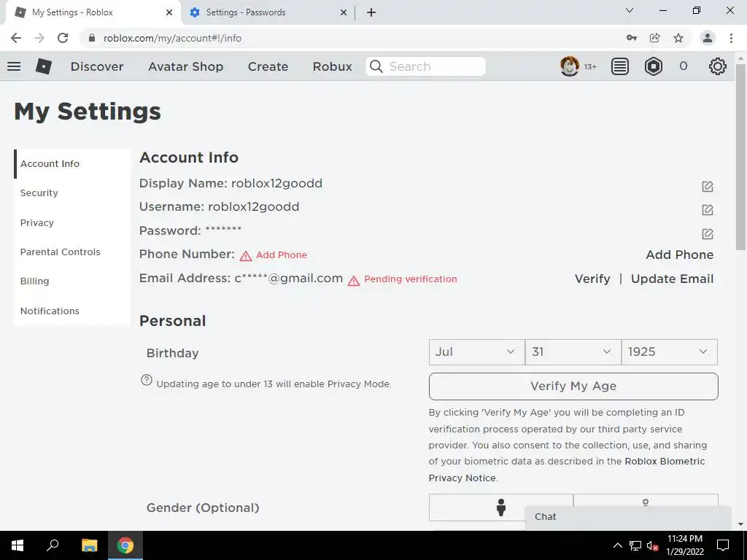Open the birthday year dropdown
The height and width of the screenshot is (560, 747).
pyautogui.click(x=670, y=352)
